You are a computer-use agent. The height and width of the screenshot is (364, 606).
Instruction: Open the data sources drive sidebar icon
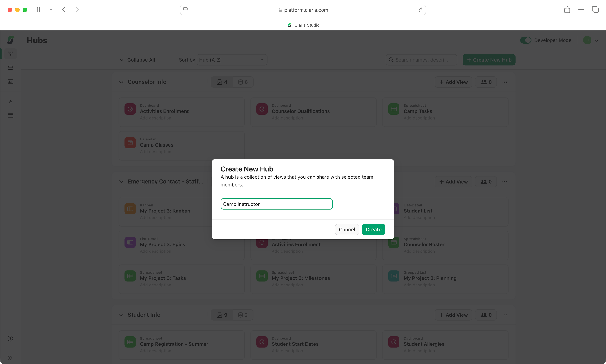(10, 68)
